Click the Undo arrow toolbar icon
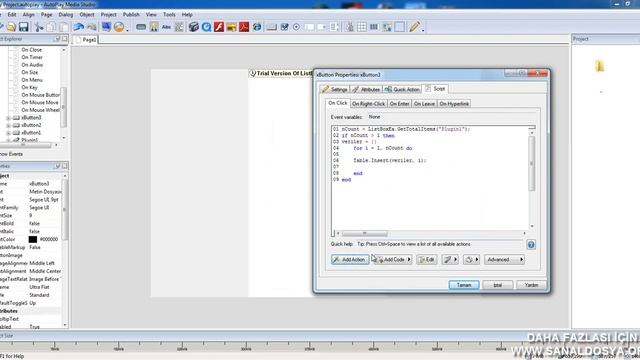 tap(78, 27)
